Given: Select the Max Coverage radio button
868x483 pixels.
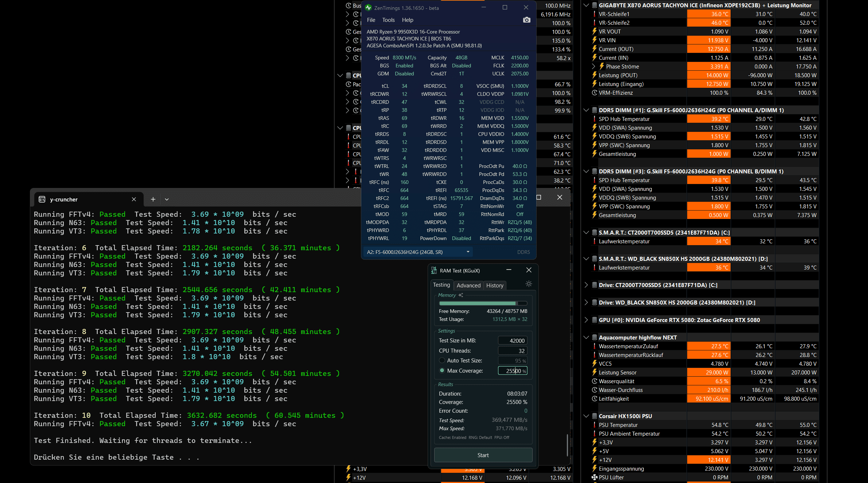Looking at the screenshot, I should click(x=442, y=371).
